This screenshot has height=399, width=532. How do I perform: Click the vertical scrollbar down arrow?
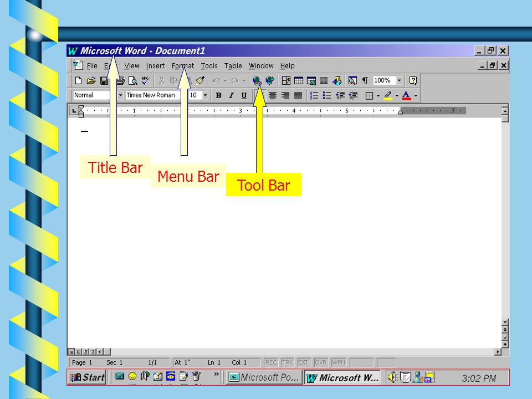point(505,322)
